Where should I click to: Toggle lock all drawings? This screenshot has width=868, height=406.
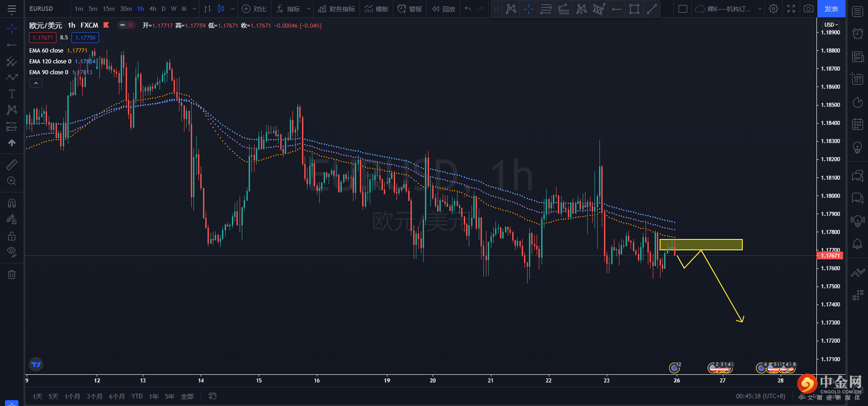tap(12, 236)
